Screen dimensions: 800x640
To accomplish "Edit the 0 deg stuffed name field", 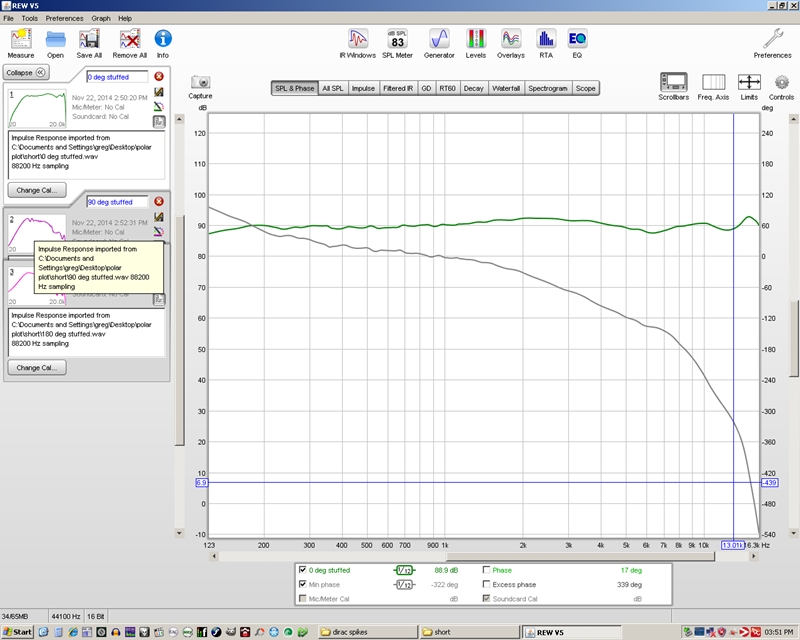I will (x=117, y=77).
